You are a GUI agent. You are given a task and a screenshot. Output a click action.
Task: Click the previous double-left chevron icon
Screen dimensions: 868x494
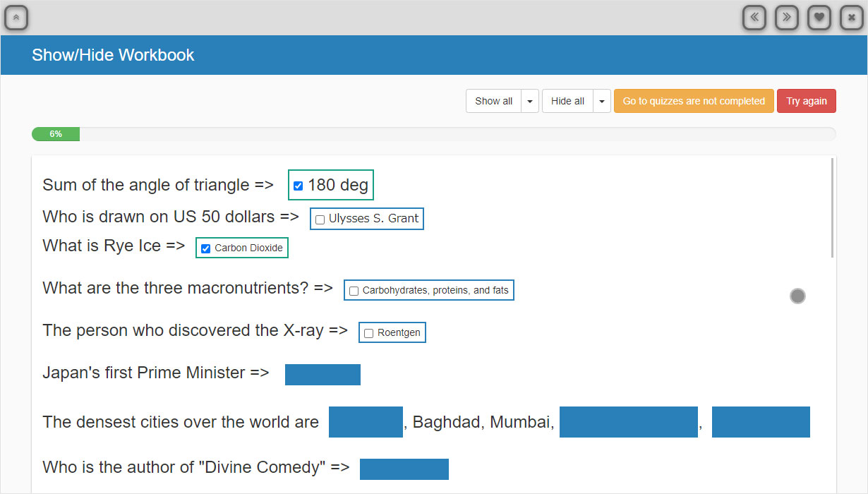[x=754, y=18]
